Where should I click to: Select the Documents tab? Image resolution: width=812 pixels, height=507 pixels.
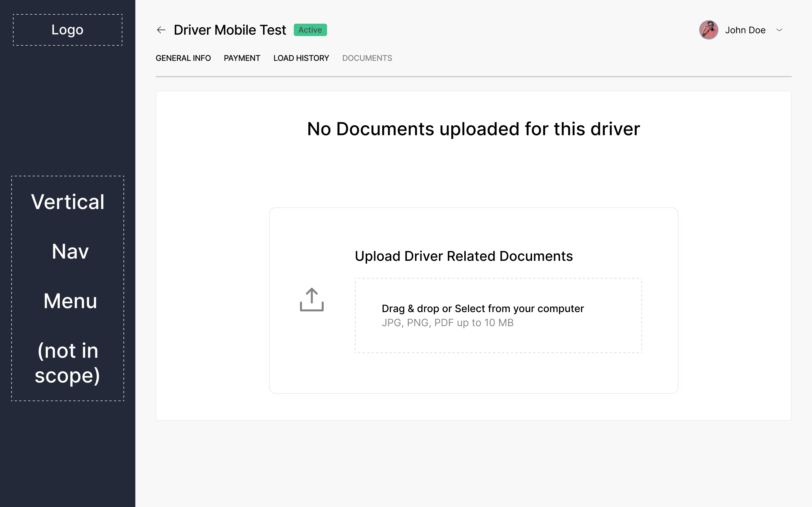click(367, 58)
